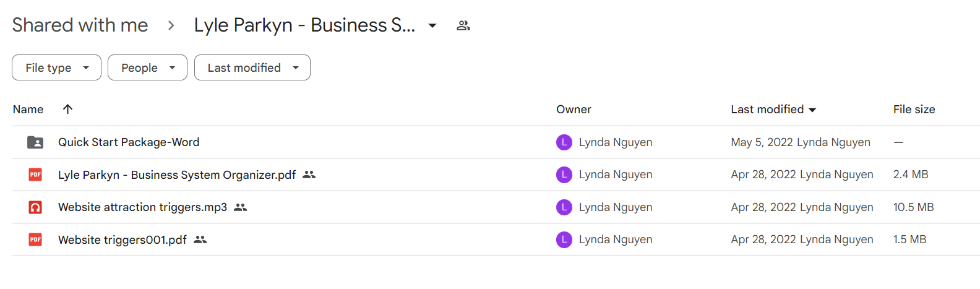The height and width of the screenshot is (289, 980).
Task: Click Lynda Nguyen's avatar in the Quick Start row
Action: click(564, 142)
